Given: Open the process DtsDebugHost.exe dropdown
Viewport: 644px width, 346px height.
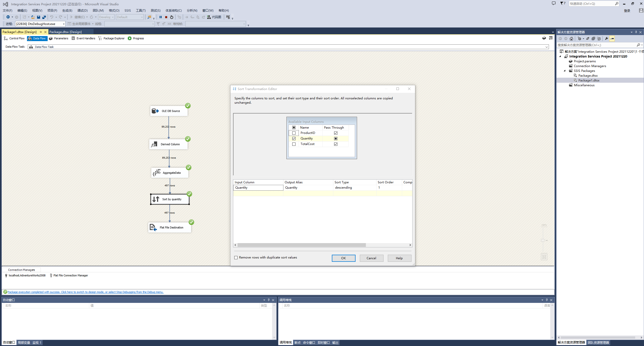Looking at the screenshot, I should [x=64, y=24].
